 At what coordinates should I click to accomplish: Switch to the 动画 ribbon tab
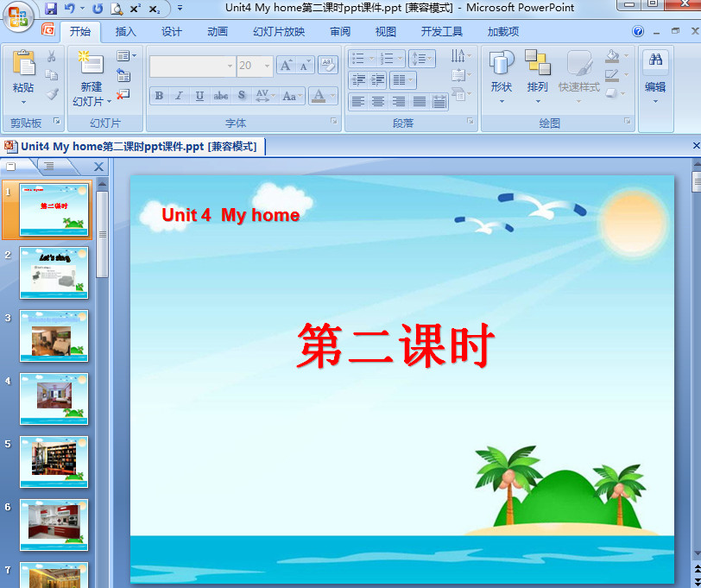218,32
